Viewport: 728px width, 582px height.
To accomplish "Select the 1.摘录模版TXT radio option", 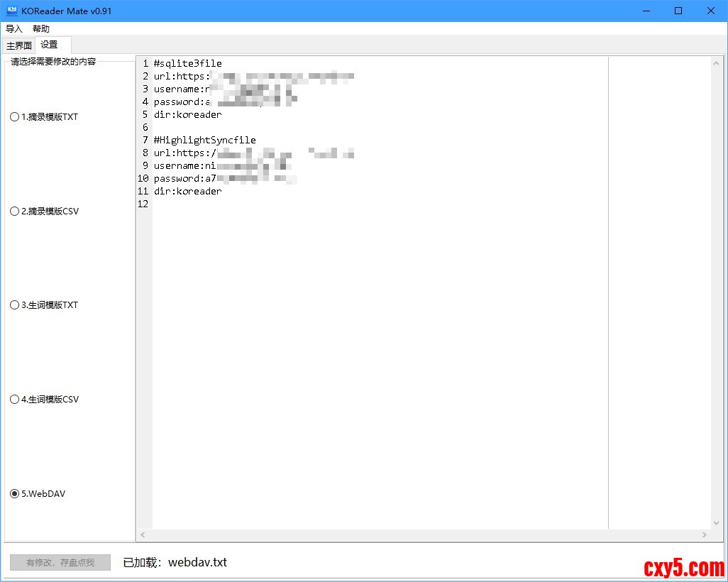I will click(44, 117).
